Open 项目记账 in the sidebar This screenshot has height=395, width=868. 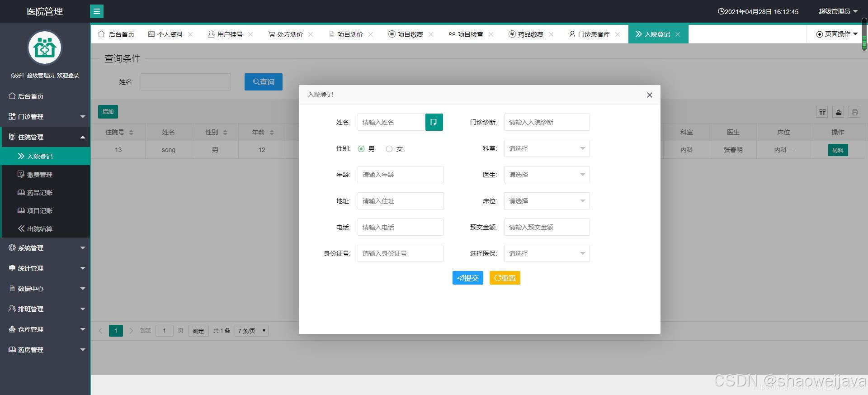click(45, 211)
